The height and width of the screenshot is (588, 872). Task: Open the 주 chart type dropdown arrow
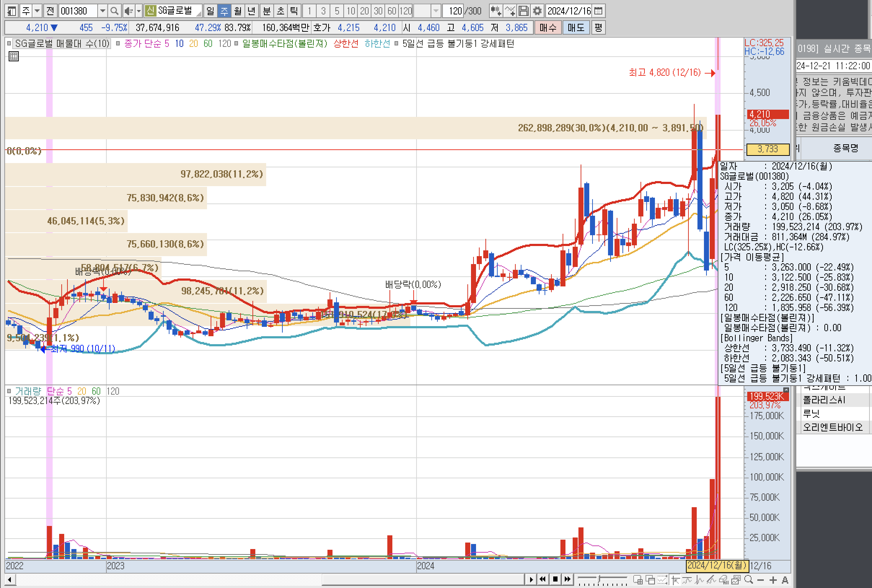[37, 11]
